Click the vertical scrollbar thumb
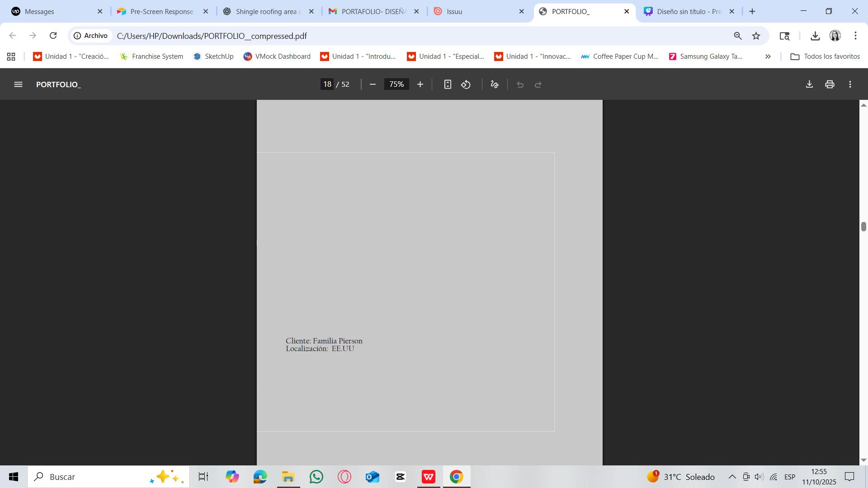The width and height of the screenshot is (868, 488). pos(863,226)
